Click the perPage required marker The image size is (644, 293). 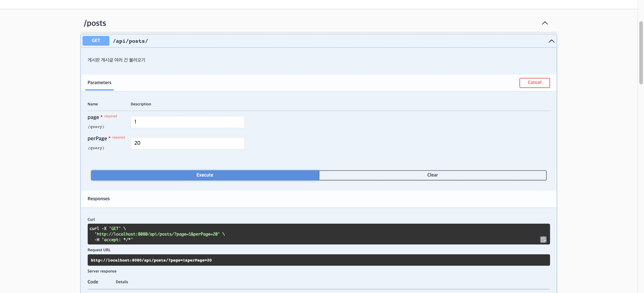pyautogui.click(x=119, y=137)
